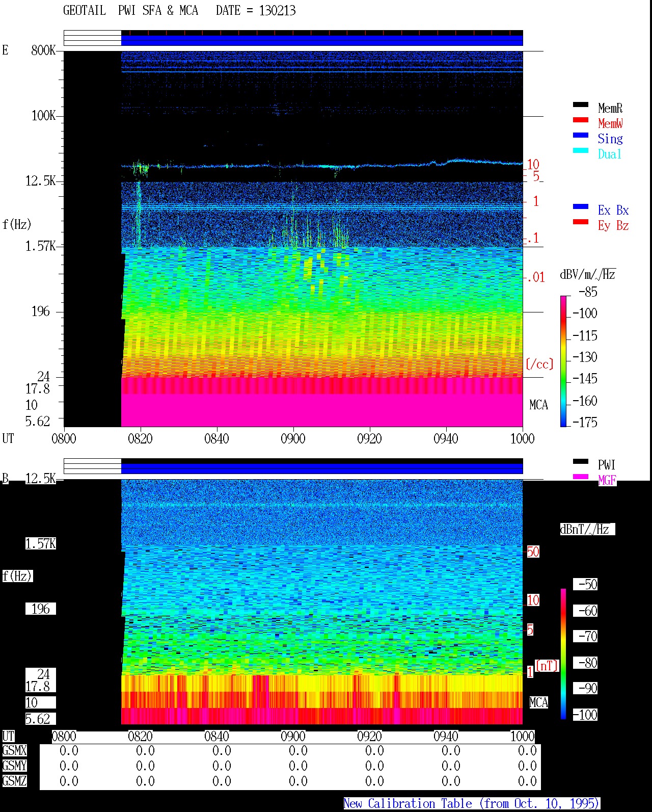Screen dimensions: 652x812
Task: Click the black PWI legend swatch
Action: pos(580,462)
